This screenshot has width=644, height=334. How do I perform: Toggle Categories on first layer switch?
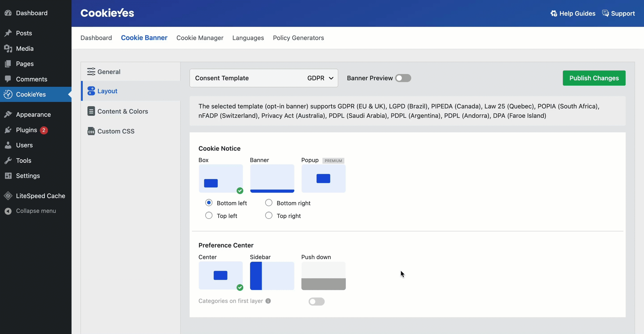(x=316, y=301)
